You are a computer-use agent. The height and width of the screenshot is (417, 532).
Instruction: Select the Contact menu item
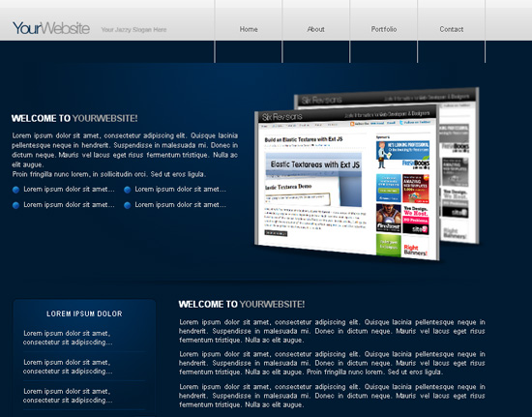pos(452,29)
